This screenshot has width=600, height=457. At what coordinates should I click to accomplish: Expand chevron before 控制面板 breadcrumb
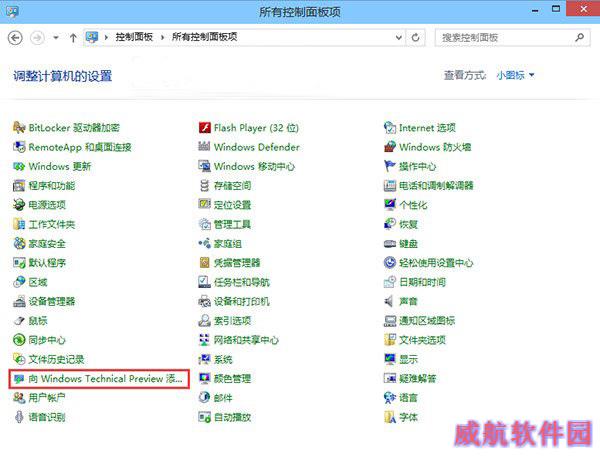tap(106, 38)
